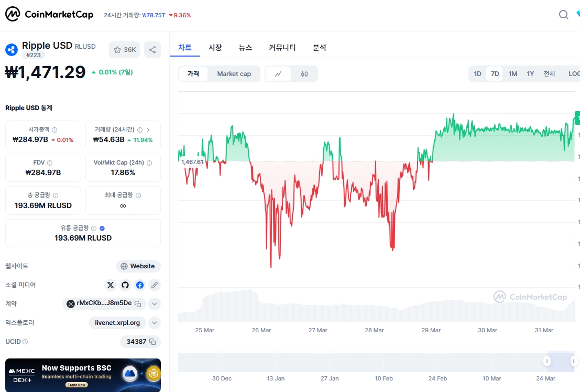Show info icon next to FDV
Screen dimensions: 580x392
pyautogui.click(x=50, y=163)
